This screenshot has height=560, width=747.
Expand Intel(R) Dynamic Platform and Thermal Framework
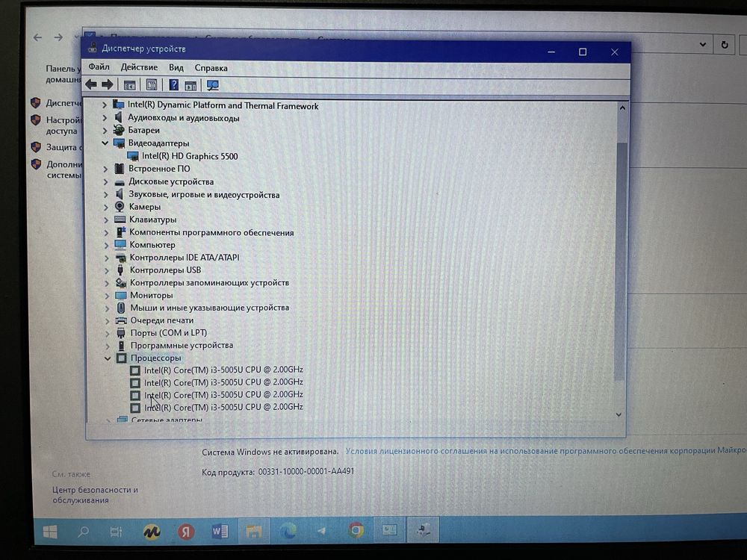(105, 105)
